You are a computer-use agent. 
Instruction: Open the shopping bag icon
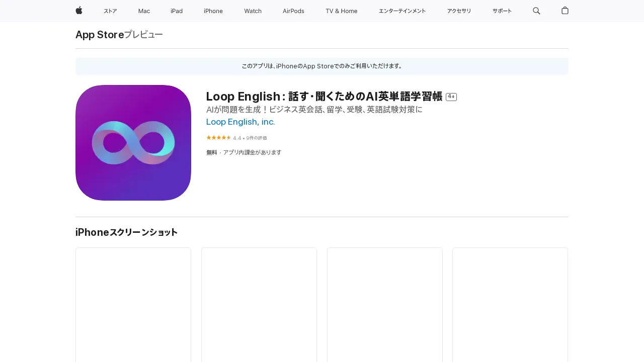click(x=565, y=11)
